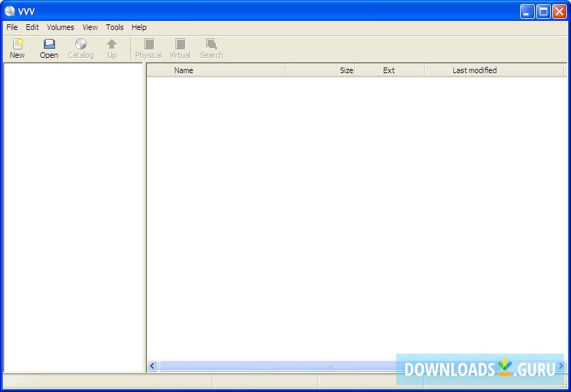Viewport: 571px width, 392px height.
Task: Click the Catalog disc toolbar icon
Action: click(81, 49)
